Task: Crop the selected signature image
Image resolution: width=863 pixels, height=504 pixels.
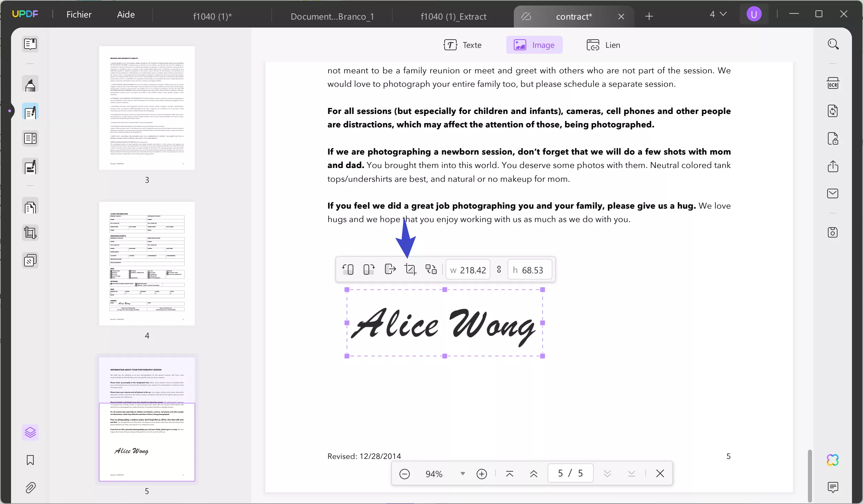Action: (x=410, y=269)
